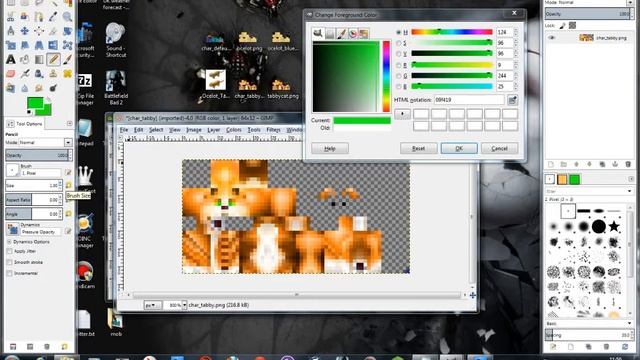This screenshot has height=360, width=640.
Task: Select the Blend gradient tool
Action: point(39,60)
